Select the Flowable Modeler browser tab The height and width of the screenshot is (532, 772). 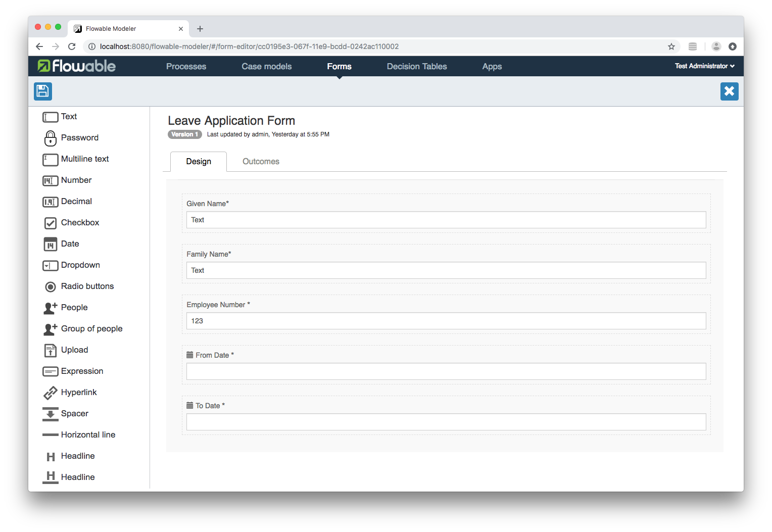pyautogui.click(x=128, y=29)
